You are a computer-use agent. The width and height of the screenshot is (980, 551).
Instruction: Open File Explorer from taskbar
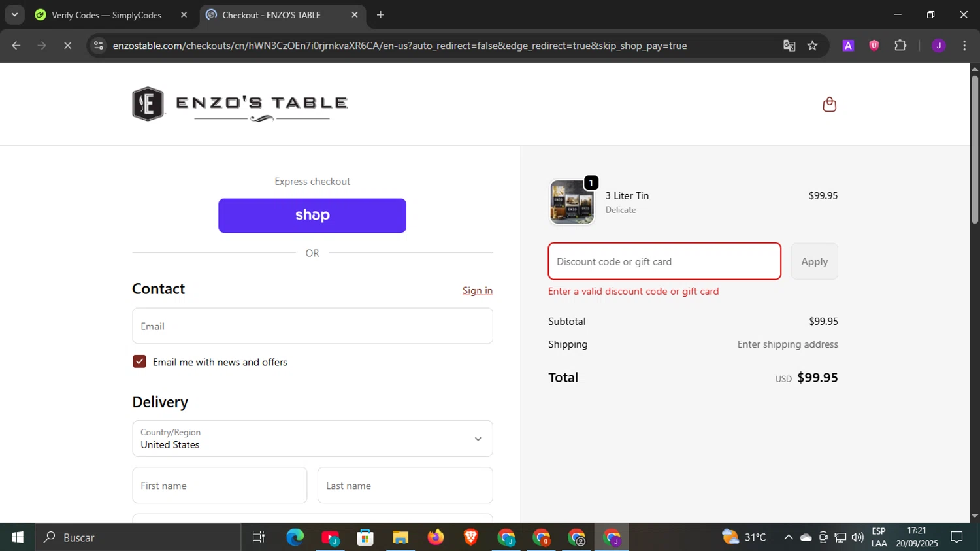tap(400, 537)
